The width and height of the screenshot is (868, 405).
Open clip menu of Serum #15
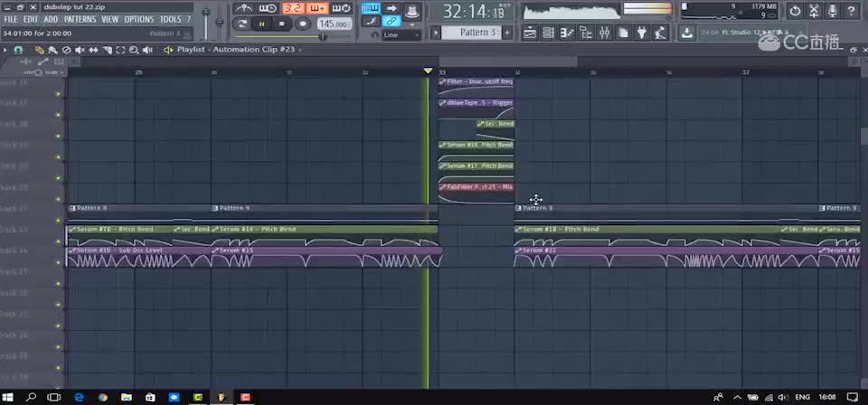(x=215, y=250)
